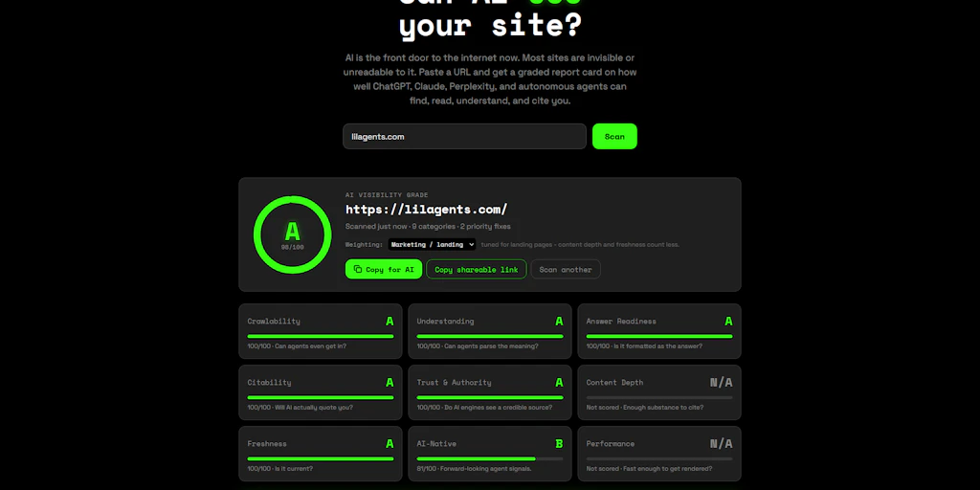980x490 pixels.
Task: Click the green Scan button
Action: click(614, 136)
